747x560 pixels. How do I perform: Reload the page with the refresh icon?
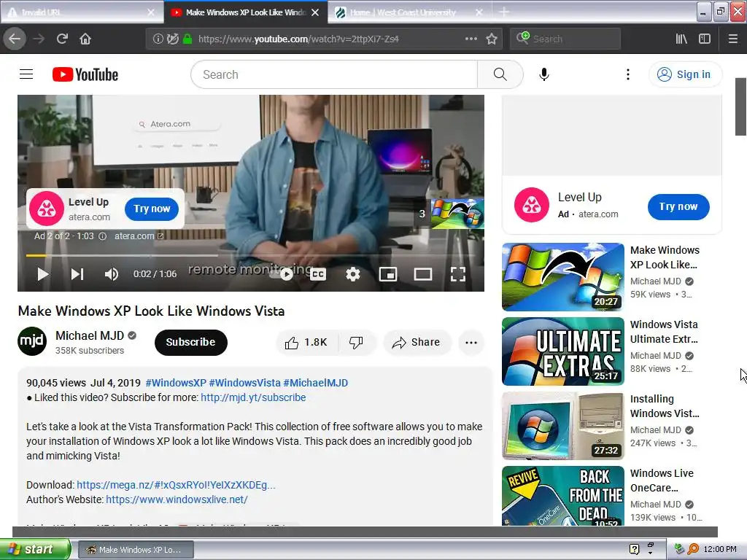tap(62, 39)
